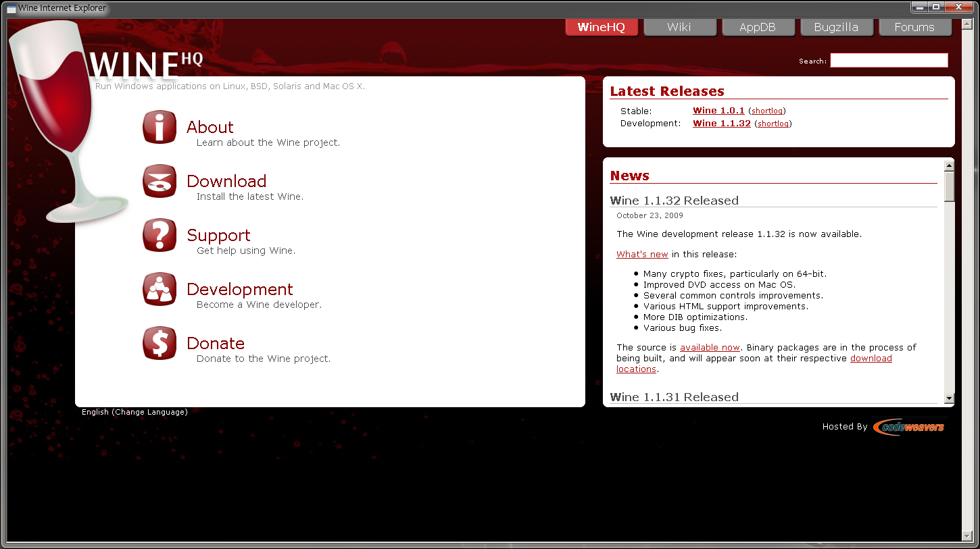The image size is (980, 549).
Task: Click 'Many crypto fixes' bullet text
Action: [x=735, y=274]
